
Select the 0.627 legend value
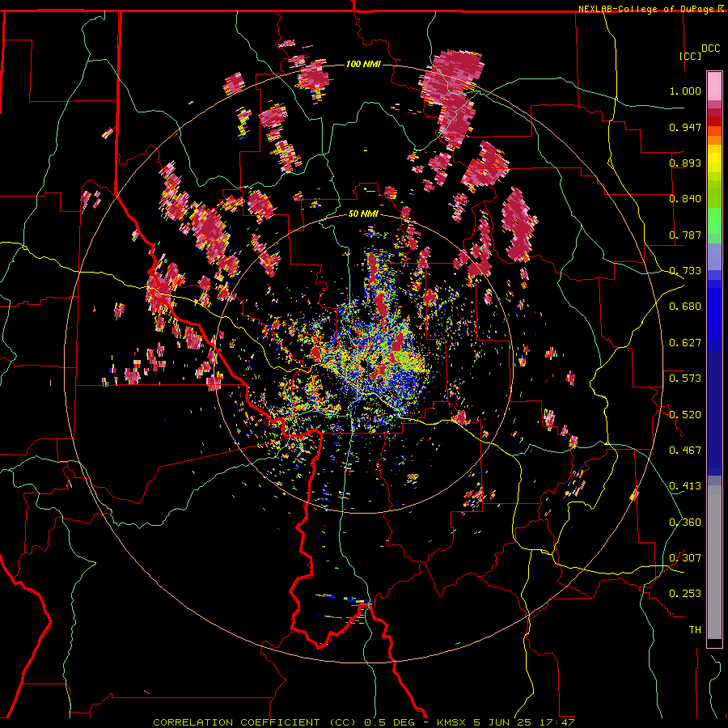[685, 343]
